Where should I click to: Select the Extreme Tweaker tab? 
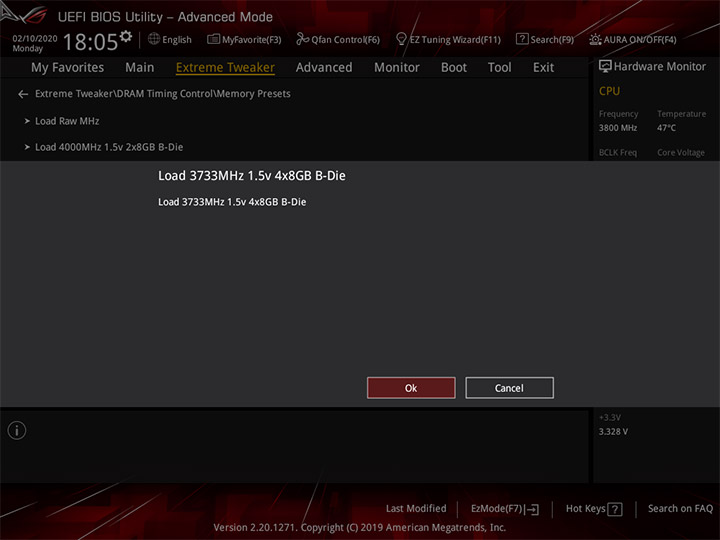pyautogui.click(x=225, y=68)
